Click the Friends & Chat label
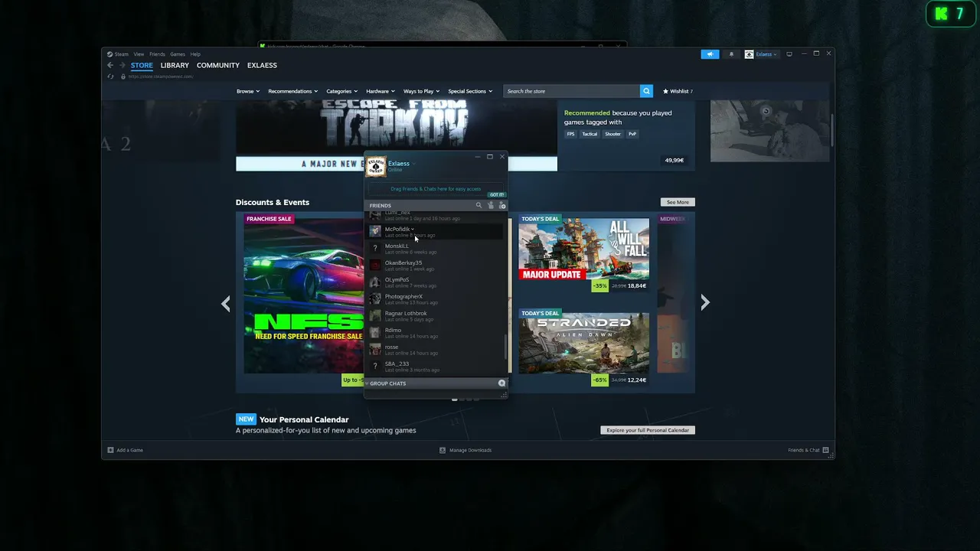This screenshot has height=551, width=980. [804, 450]
